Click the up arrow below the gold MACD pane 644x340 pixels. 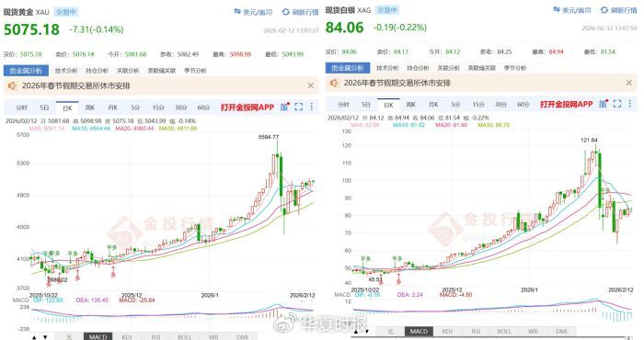click(35, 337)
